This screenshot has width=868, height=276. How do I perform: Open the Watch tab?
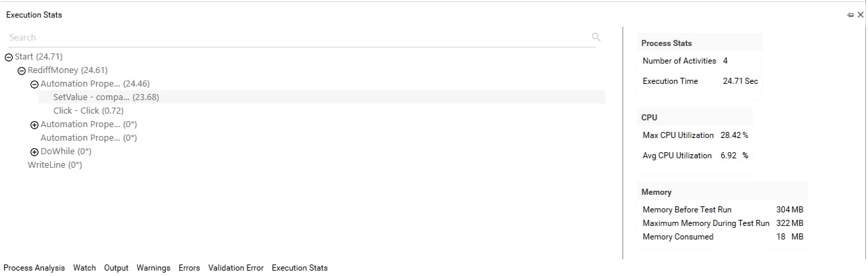coord(85,268)
